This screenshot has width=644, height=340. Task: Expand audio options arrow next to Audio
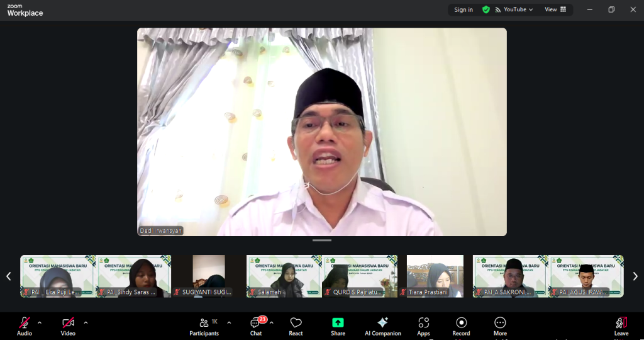coord(40,322)
